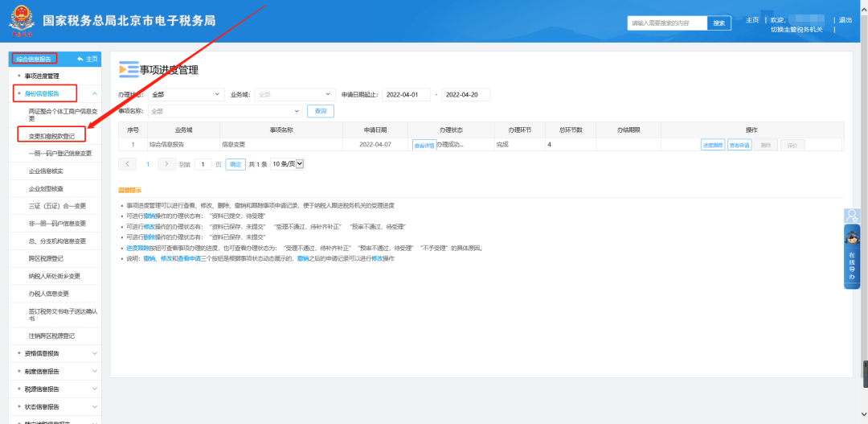Viewport: 868px width, 424px height.
Task: Open 办税人信息变更 menu item
Action: click(48, 293)
